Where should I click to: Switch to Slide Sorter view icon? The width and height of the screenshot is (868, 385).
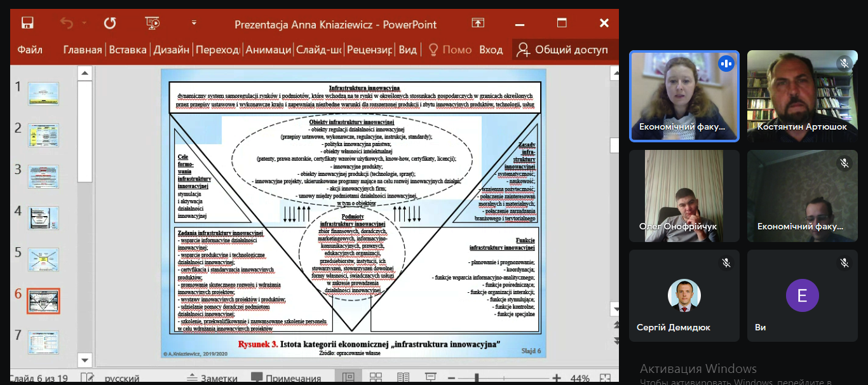tap(376, 379)
